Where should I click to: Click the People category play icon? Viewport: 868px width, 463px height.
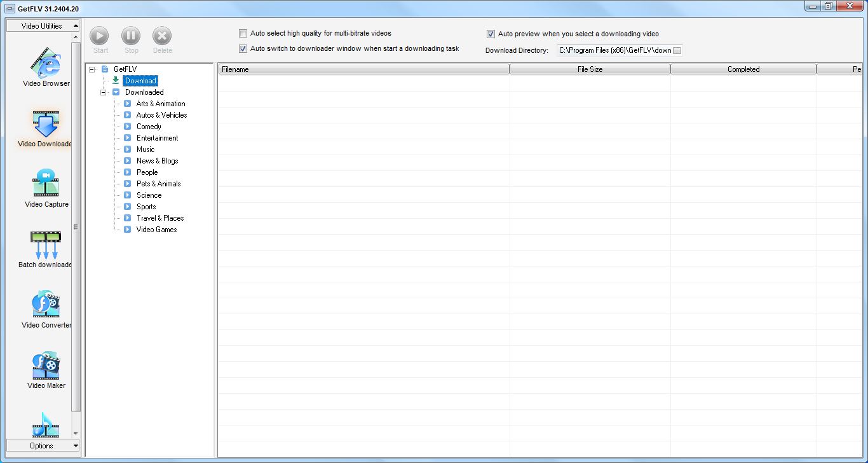(x=127, y=172)
